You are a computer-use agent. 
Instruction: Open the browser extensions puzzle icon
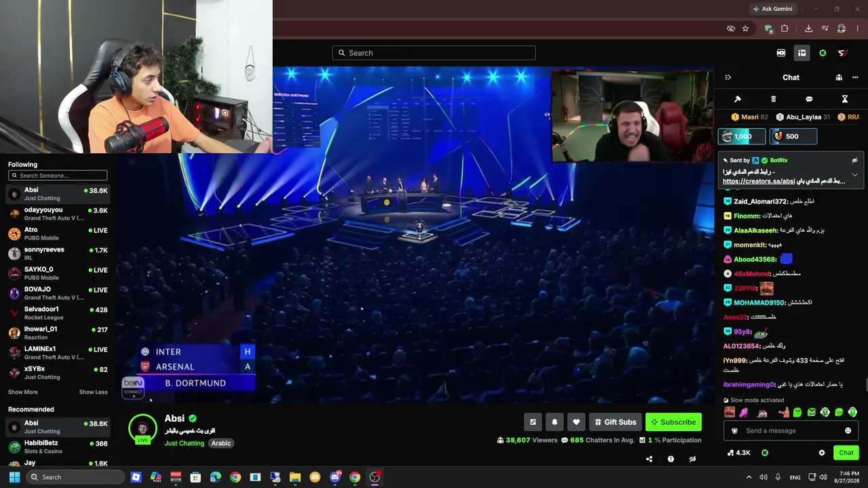(785, 28)
